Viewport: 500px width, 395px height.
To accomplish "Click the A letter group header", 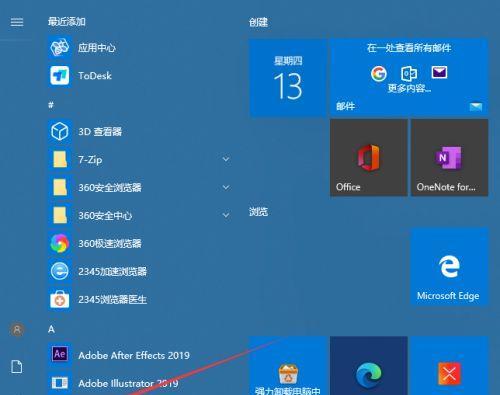I will (51, 329).
